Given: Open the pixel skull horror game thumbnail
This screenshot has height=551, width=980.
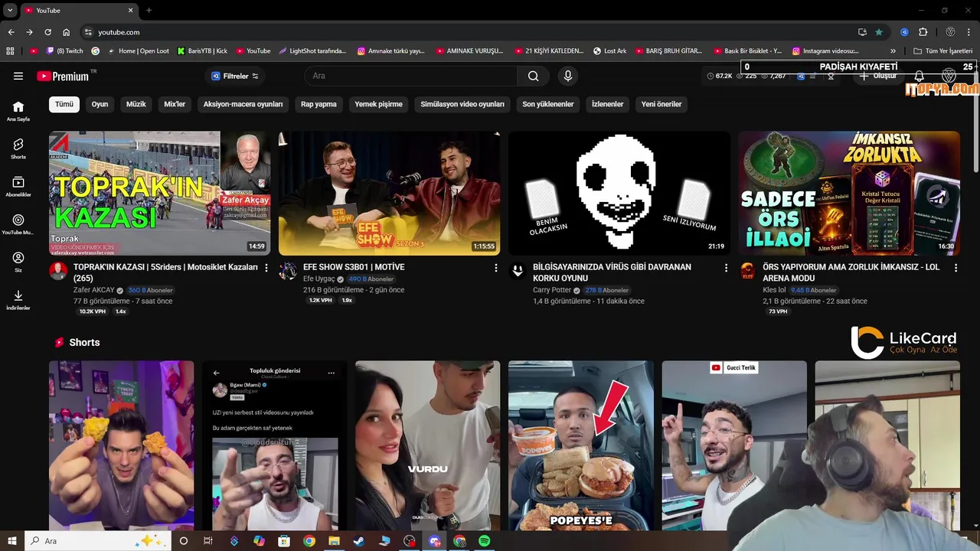Looking at the screenshot, I should [x=619, y=193].
